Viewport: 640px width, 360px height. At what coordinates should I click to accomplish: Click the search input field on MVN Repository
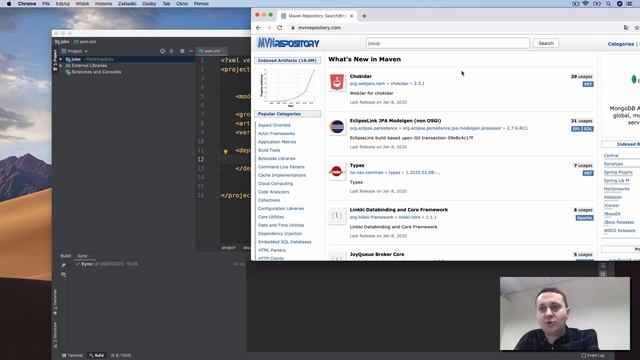pyautogui.click(x=448, y=43)
